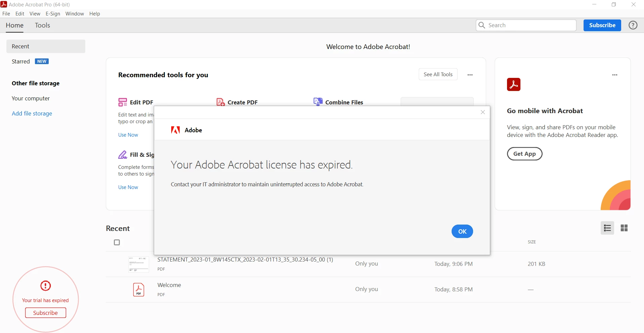Click OK in the license dialog

(462, 231)
